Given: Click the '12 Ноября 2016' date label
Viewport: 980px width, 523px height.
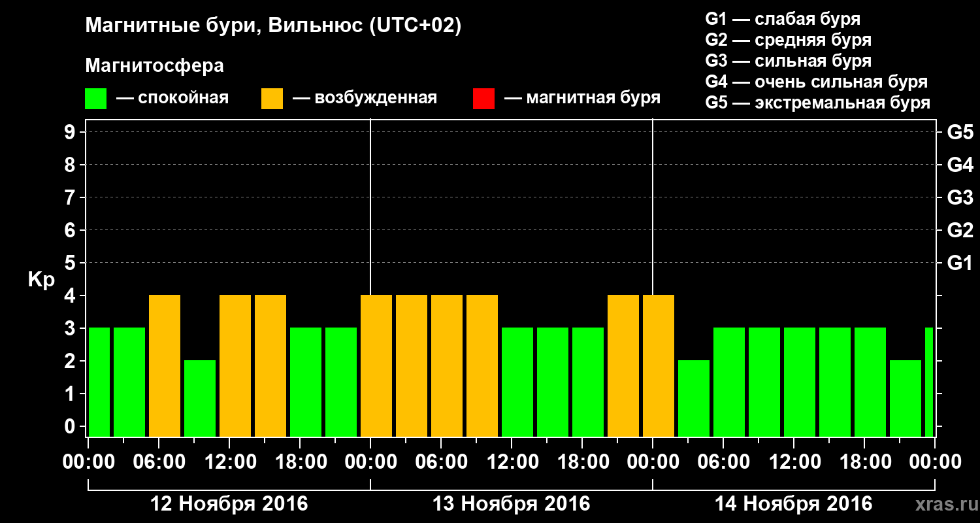Looking at the screenshot, I should 229,504.
